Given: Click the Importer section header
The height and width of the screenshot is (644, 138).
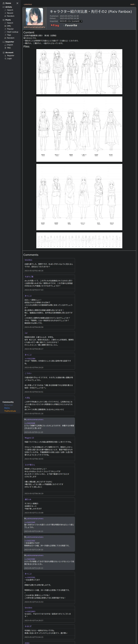Looking at the screenshot, I should point(8,42).
